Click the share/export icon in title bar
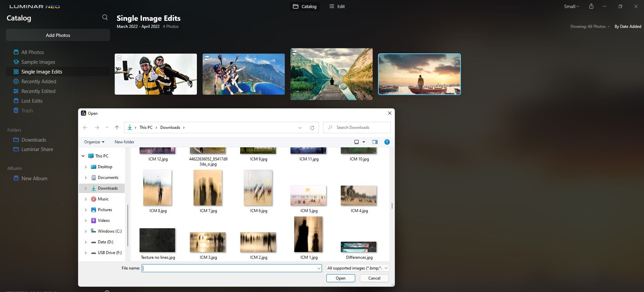 pyautogui.click(x=591, y=6)
